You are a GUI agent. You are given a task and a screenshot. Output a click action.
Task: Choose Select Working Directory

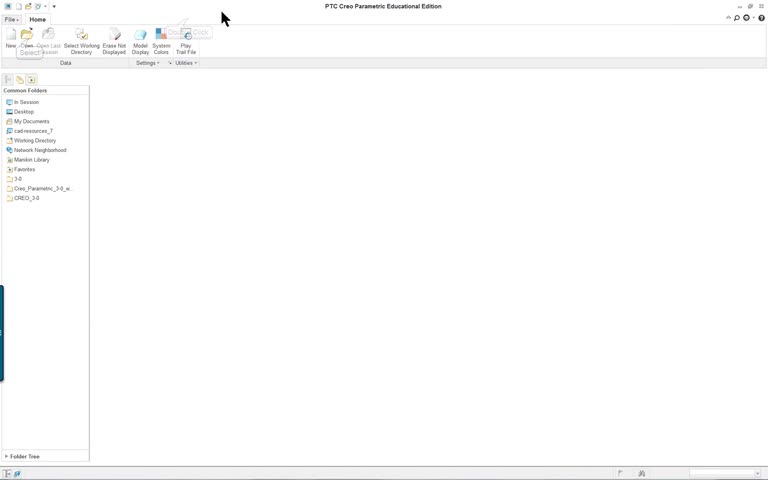coord(81,41)
